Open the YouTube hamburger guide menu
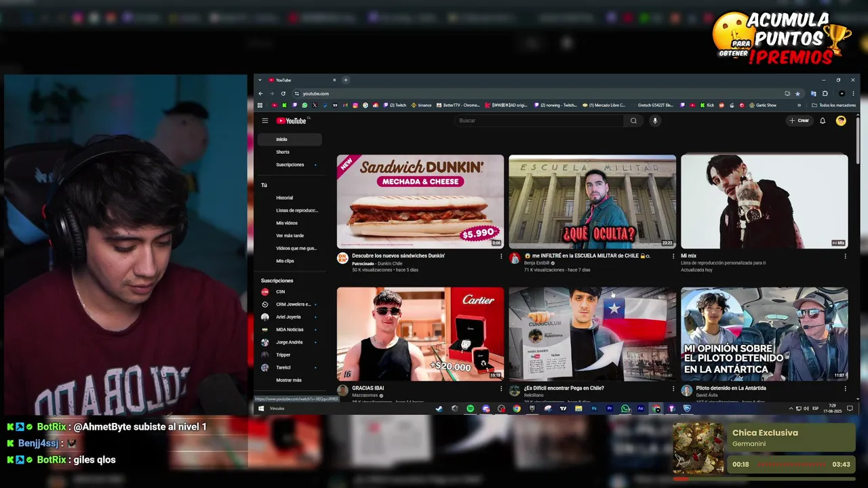Screen dimensions: 868x488 point(265,121)
